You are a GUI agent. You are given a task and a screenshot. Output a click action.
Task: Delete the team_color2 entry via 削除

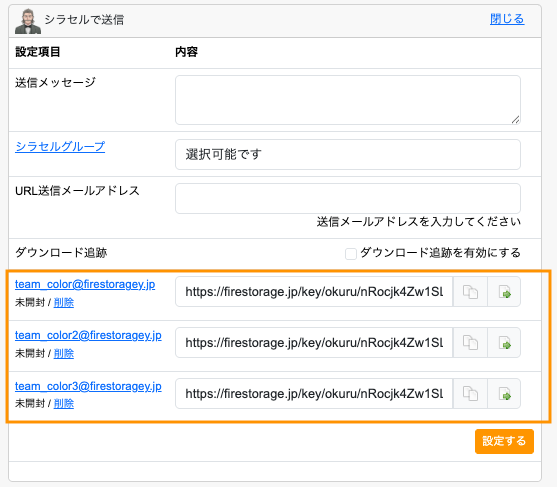[64, 353]
